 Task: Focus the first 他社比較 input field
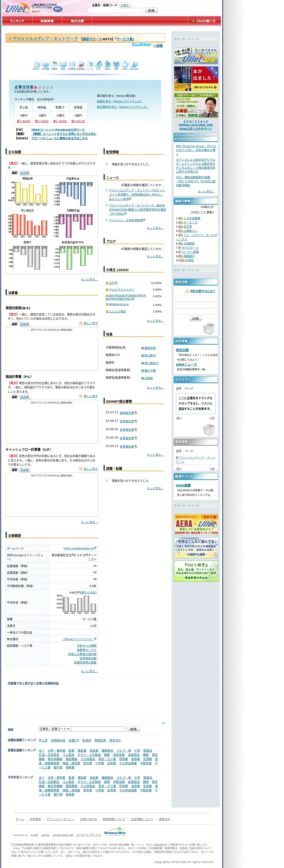[x=196, y=299]
